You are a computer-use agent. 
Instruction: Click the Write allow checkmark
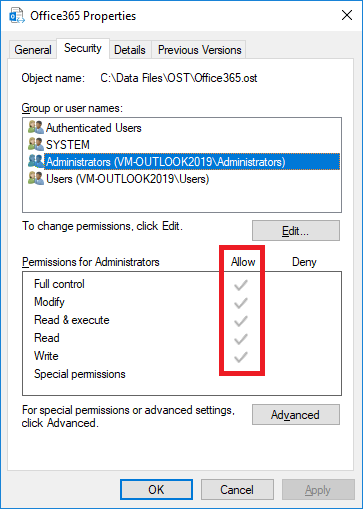point(240,357)
